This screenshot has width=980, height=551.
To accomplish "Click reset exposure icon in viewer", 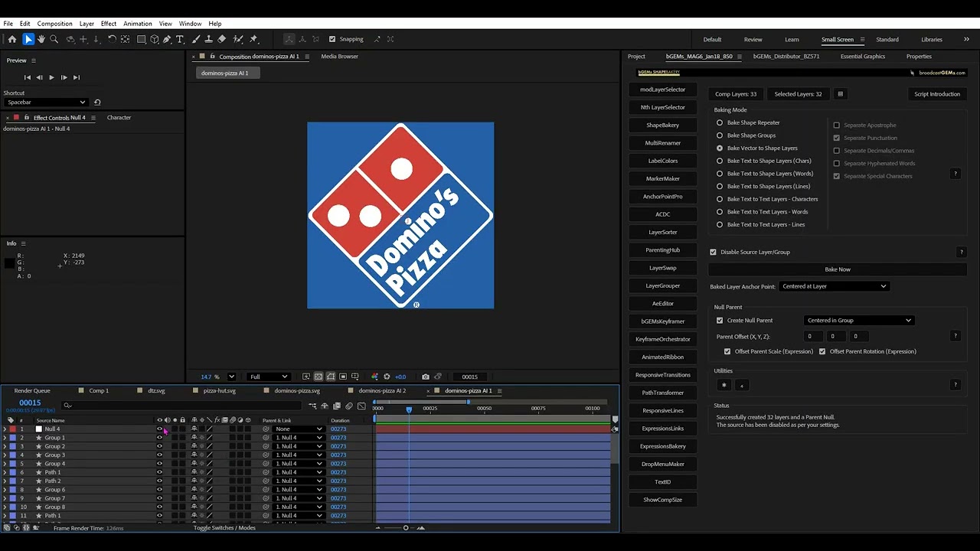I will pyautogui.click(x=387, y=377).
